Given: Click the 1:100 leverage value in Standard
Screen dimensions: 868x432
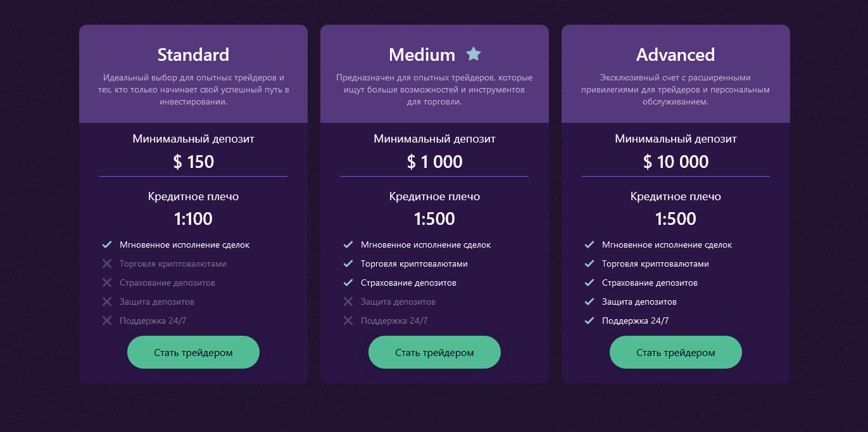Looking at the screenshot, I should coord(193,219).
